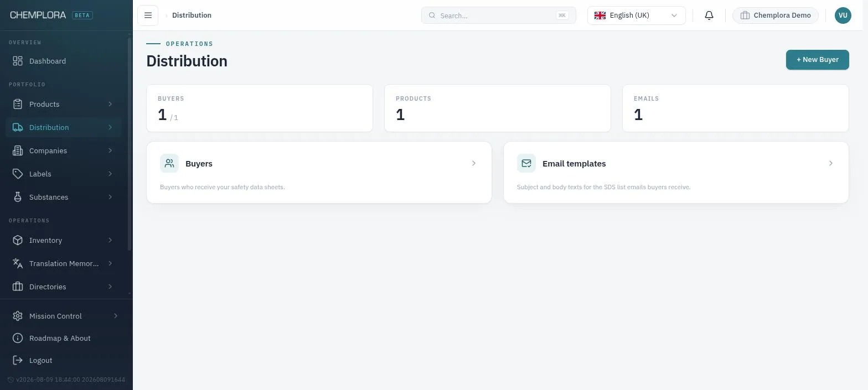This screenshot has height=390, width=868.
Task: Click the Products clipboard icon
Action: pyautogui.click(x=18, y=104)
